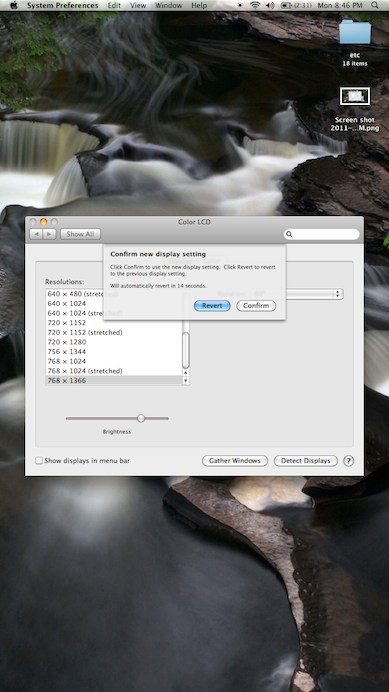Click the date and time in menu bar
Viewport: 389px width, 692px height.
[340, 5]
